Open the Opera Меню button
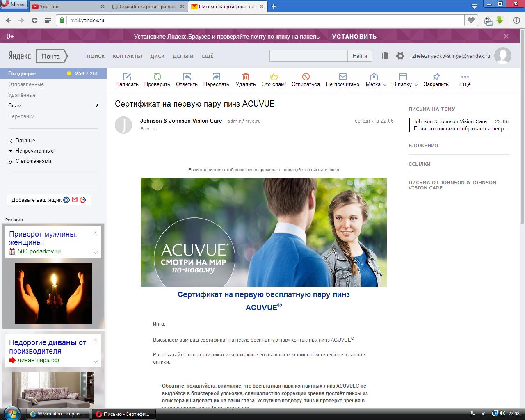The width and height of the screenshot is (525, 420). (14, 5)
